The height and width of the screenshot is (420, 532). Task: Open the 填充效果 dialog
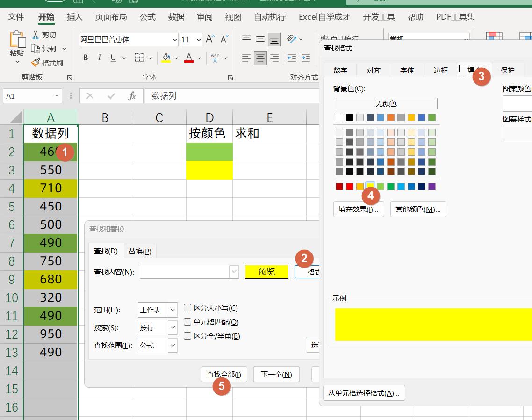point(358,209)
